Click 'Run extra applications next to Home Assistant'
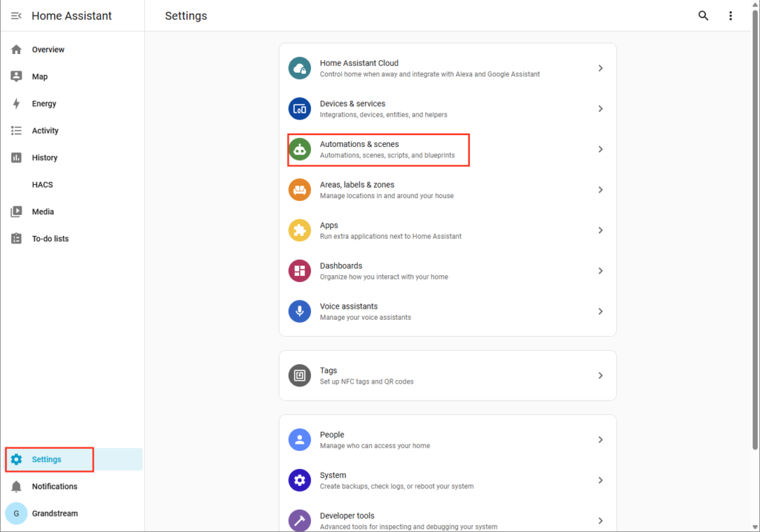 (x=390, y=237)
